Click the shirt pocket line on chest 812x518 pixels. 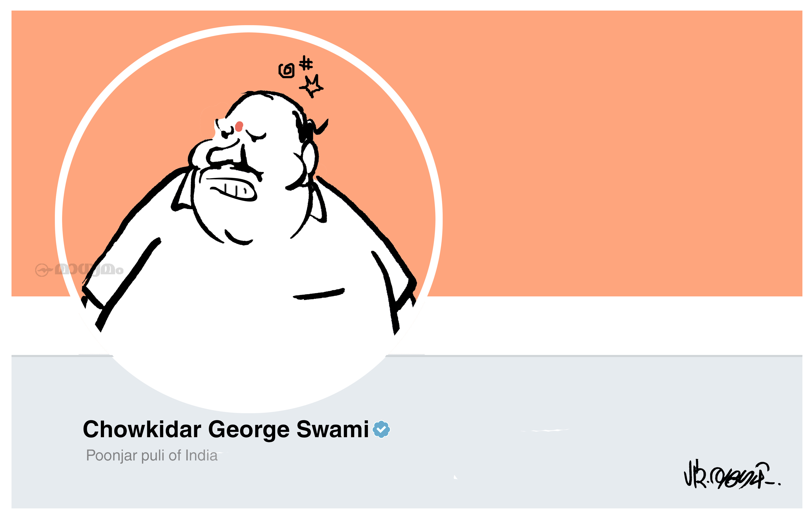click(319, 294)
